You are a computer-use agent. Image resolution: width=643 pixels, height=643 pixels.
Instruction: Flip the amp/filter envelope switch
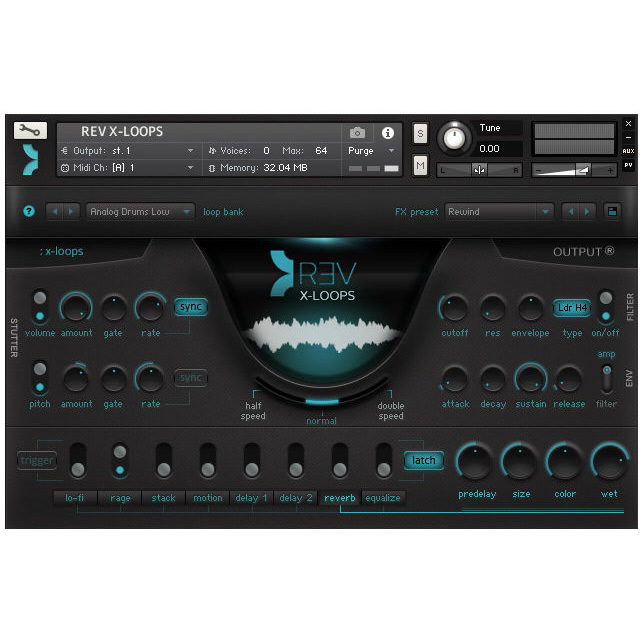coord(607,379)
